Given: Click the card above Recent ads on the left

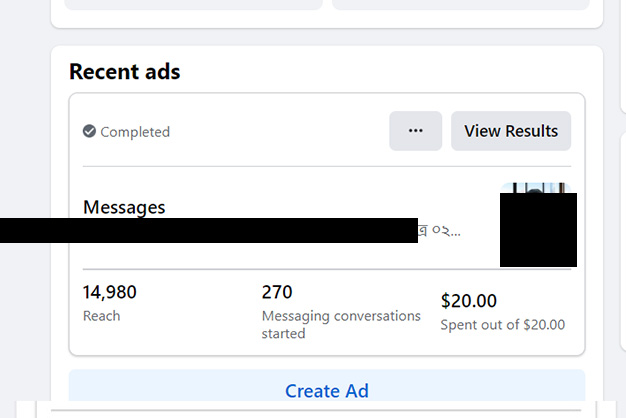Looking at the screenshot, I should 193,4.
